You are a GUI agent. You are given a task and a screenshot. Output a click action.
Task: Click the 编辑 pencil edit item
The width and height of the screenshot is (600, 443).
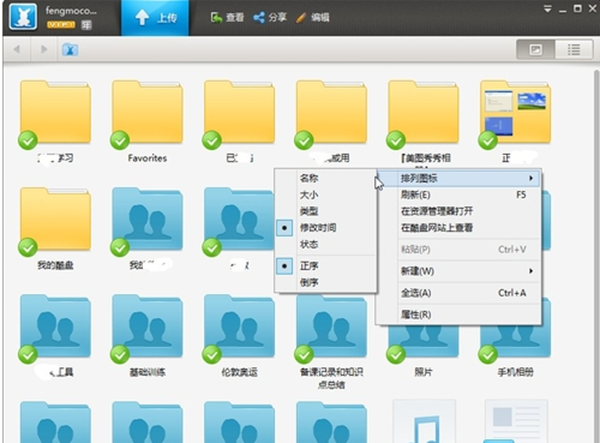click(x=313, y=18)
